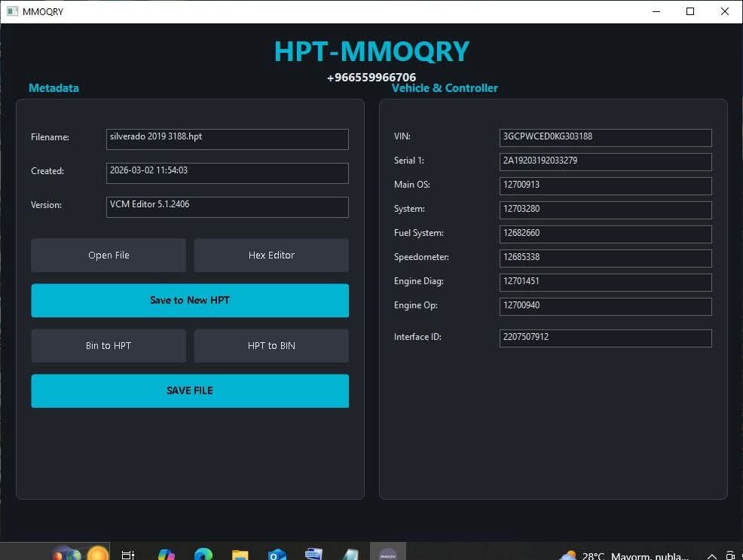
Task: Select the Filename text field
Action: point(227,139)
